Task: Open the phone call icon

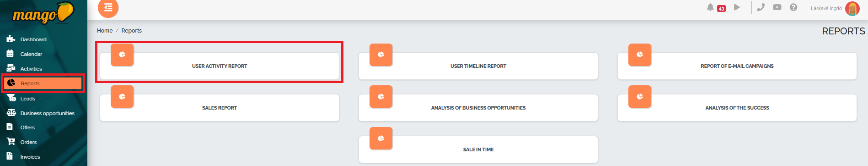Action: [x=761, y=7]
